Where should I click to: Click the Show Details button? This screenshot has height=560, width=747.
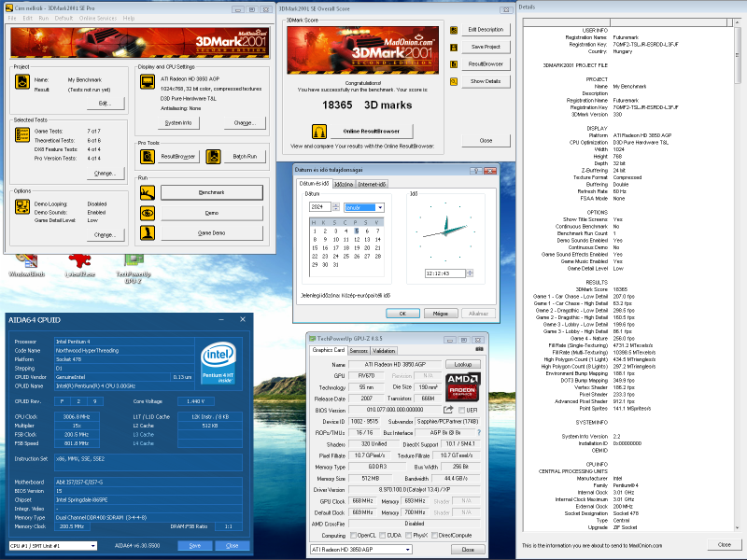click(486, 81)
